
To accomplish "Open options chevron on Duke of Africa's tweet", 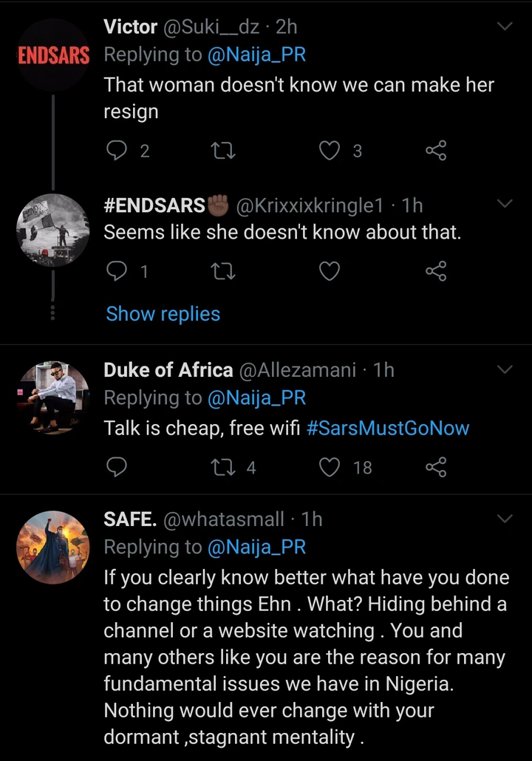I will pyautogui.click(x=505, y=369).
